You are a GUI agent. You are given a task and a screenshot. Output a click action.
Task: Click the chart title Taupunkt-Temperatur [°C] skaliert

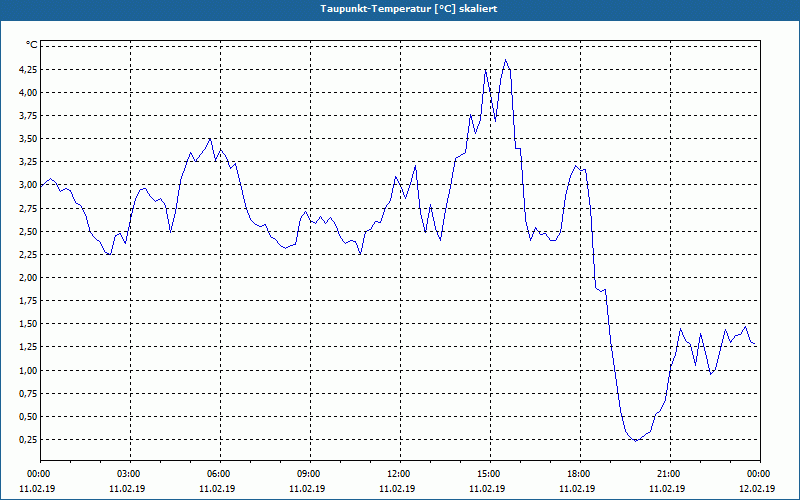409,9
